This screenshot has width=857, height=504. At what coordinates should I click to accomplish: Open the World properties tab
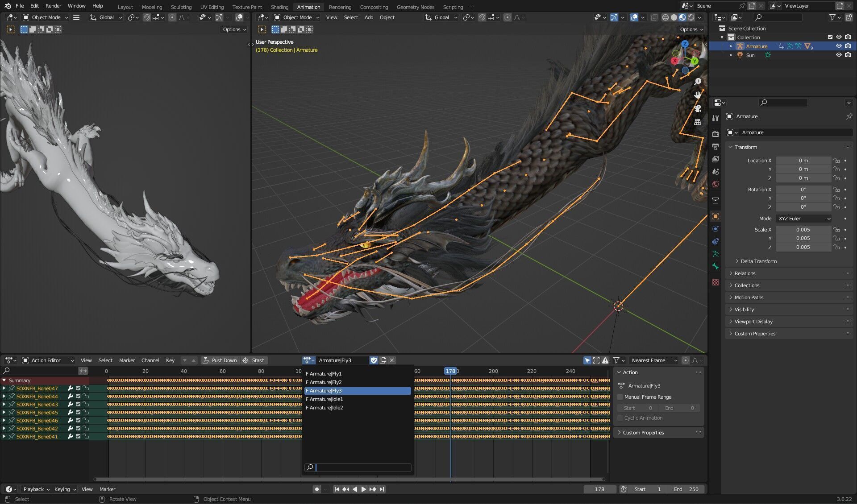pos(716,184)
